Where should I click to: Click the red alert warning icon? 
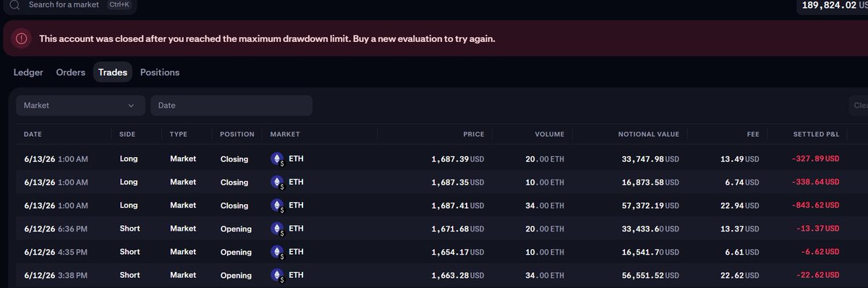pos(22,38)
